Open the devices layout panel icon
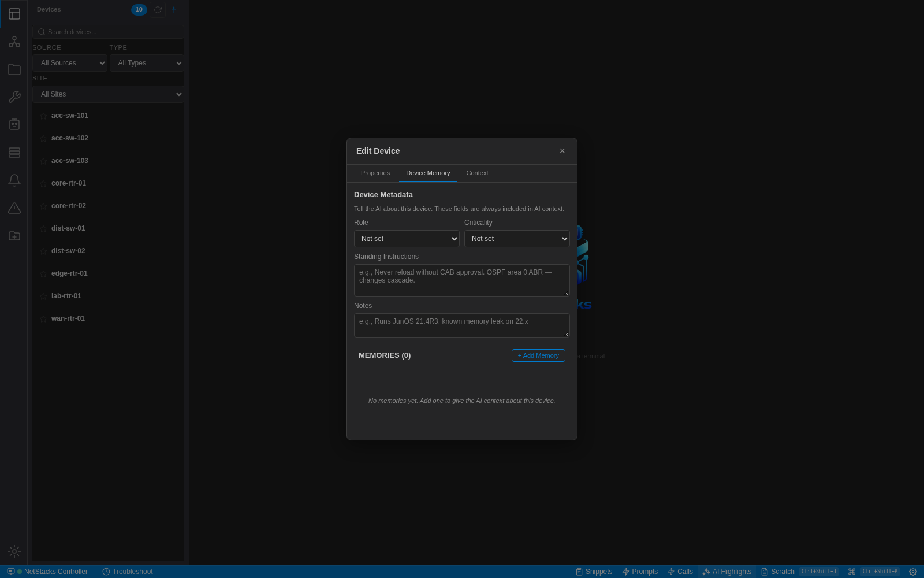This screenshot has height=578, width=924. (x=14, y=14)
